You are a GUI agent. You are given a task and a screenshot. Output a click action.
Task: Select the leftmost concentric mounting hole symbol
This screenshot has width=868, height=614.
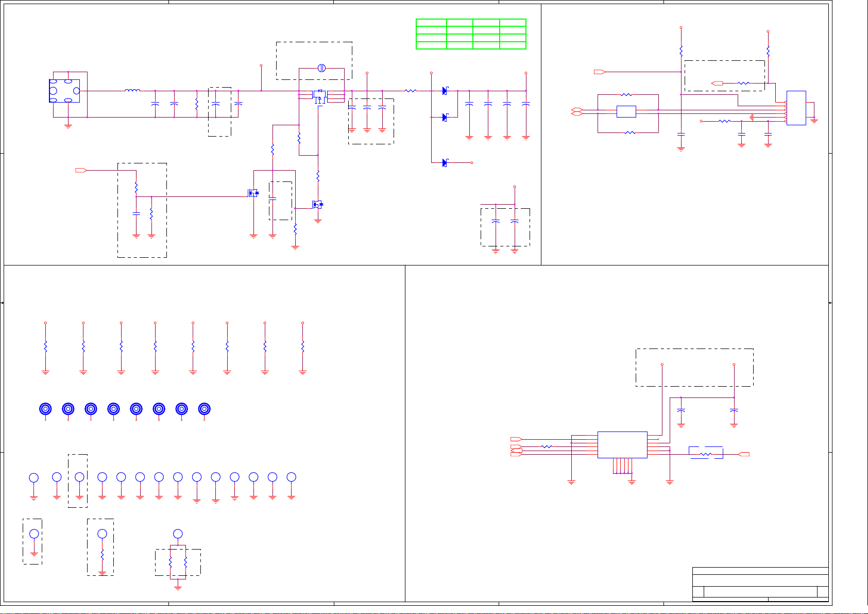point(45,409)
